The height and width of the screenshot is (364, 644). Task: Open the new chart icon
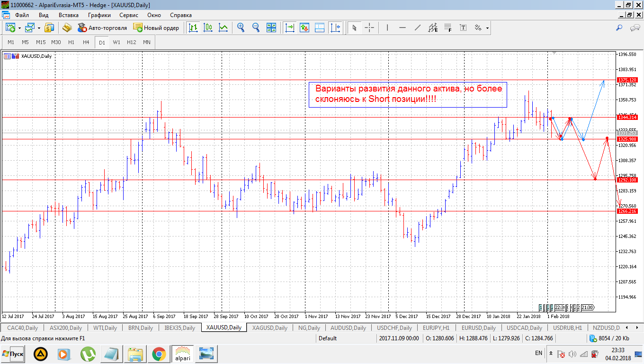[10, 28]
